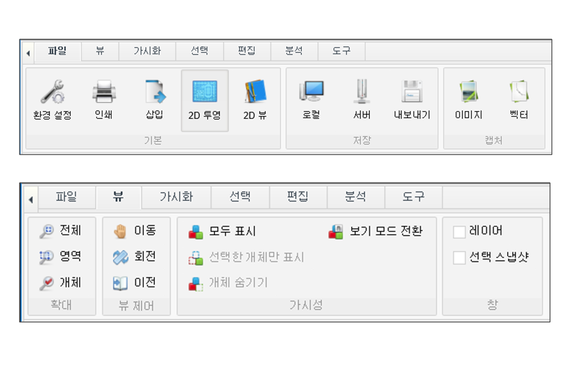Click the 삽입 insert file icon
Viewport: 588px width, 368px height.
click(154, 93)
